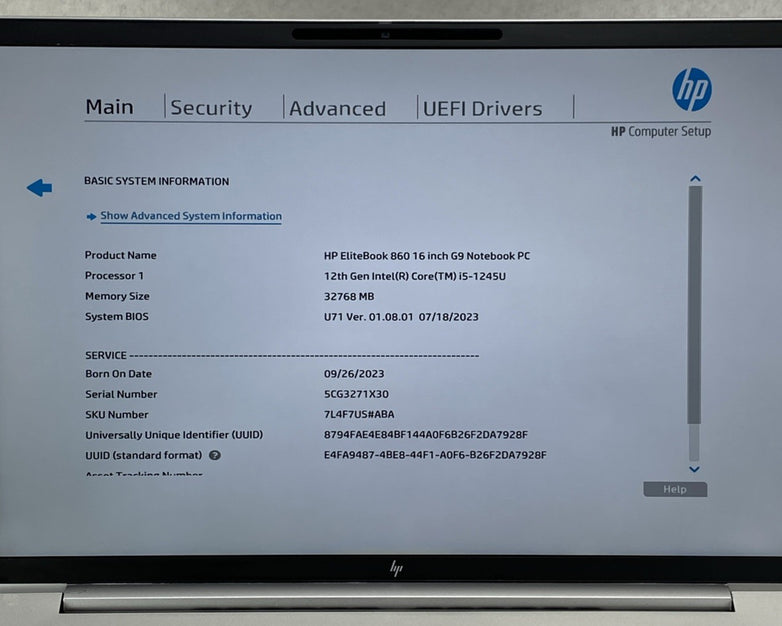Select the Memory Size label

coord(117,296)
